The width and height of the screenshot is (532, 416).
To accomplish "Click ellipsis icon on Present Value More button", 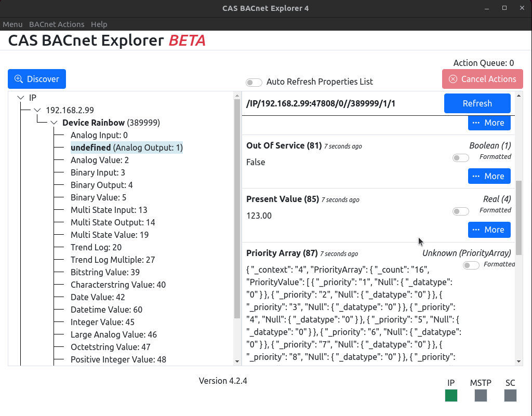I will pyautogui.click(x=476, y=230).
